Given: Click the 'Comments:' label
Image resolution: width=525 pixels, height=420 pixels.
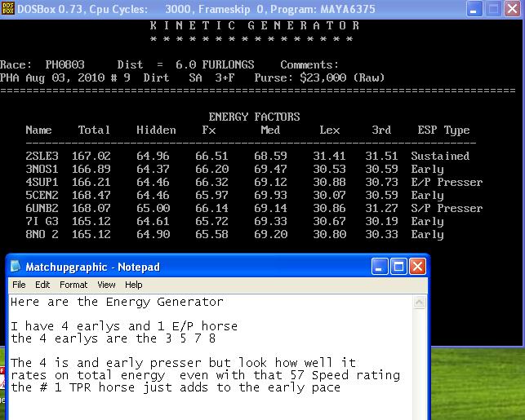Looking at the screenshot, I should (x=309, y=64).
